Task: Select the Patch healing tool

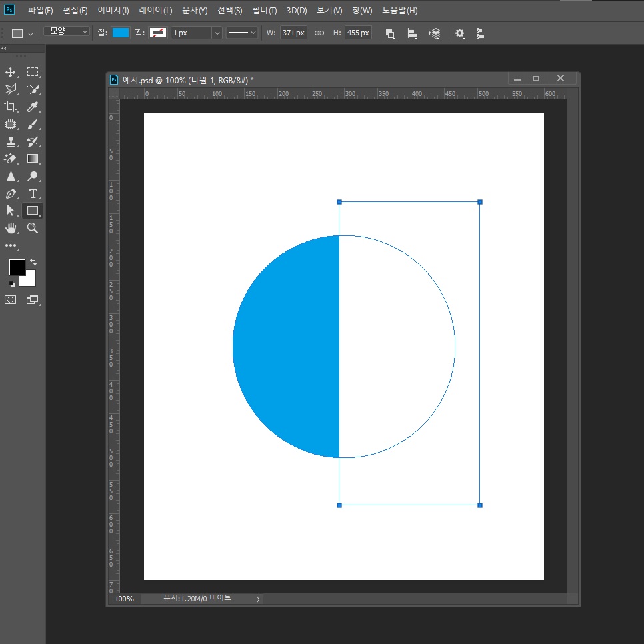Action: [x=11, y=124]
